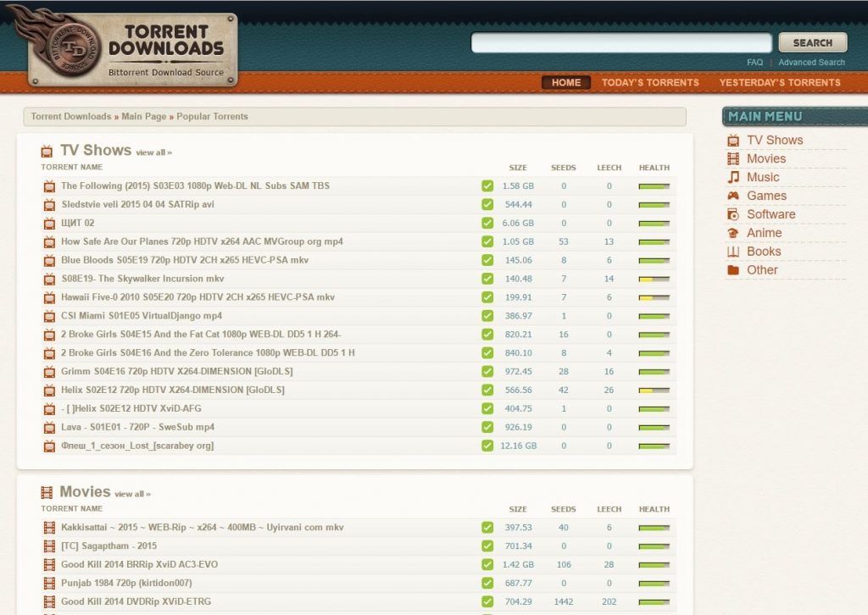Click Torrent Downloads breadcrumb

click(x=71, y=117)
